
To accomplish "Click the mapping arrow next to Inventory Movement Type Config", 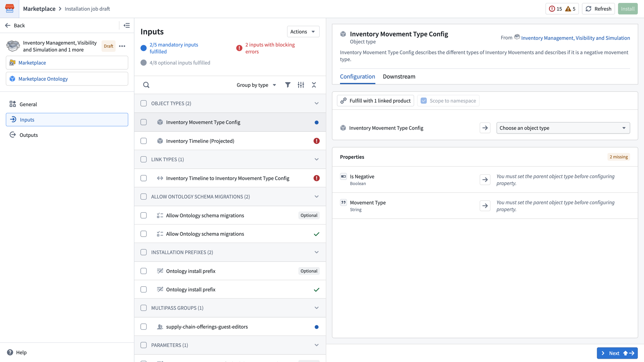I will 485,128.
